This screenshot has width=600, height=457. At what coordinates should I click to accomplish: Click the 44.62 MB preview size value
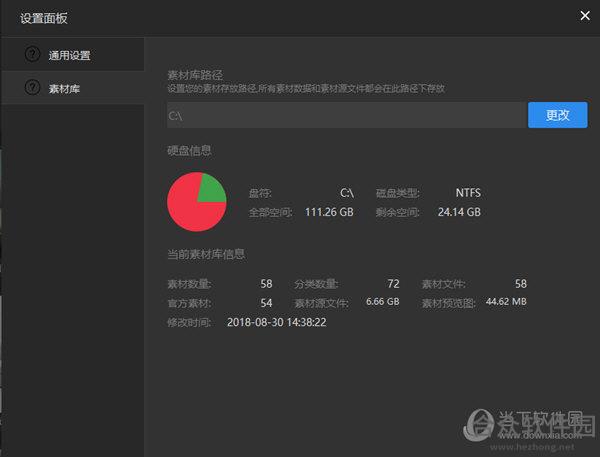point(506,302)
